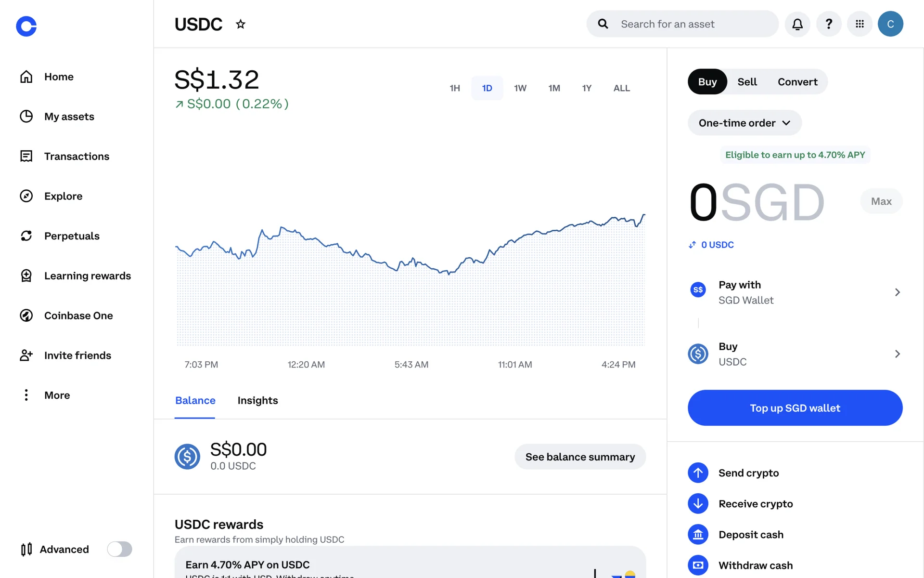Open Transactions in the sidebar

[77, 157]
